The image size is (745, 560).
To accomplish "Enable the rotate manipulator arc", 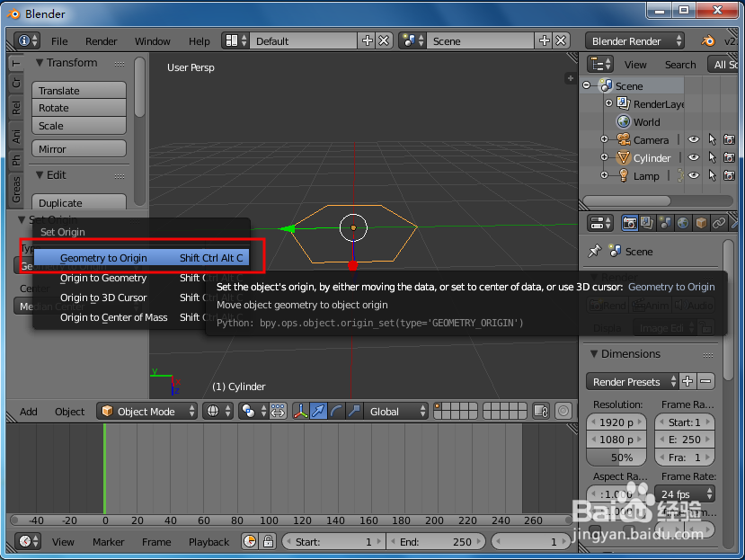I will [336, 411].
